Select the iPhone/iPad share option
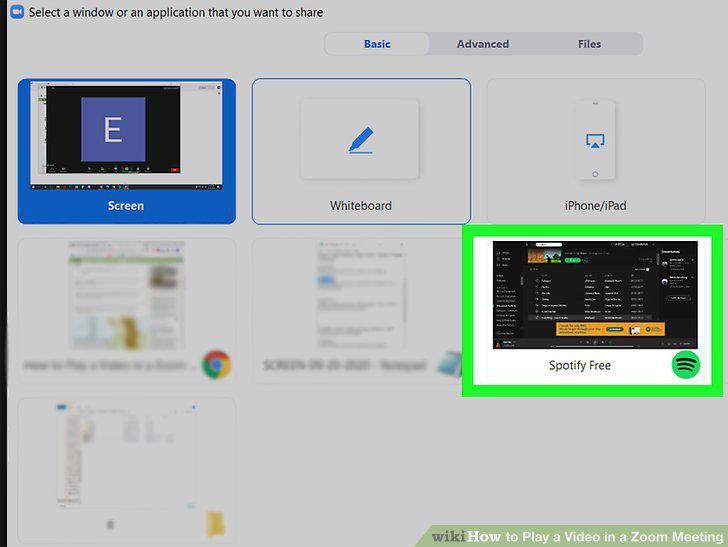Viewport: 728px width, 547px height. (x=596, y=151)
